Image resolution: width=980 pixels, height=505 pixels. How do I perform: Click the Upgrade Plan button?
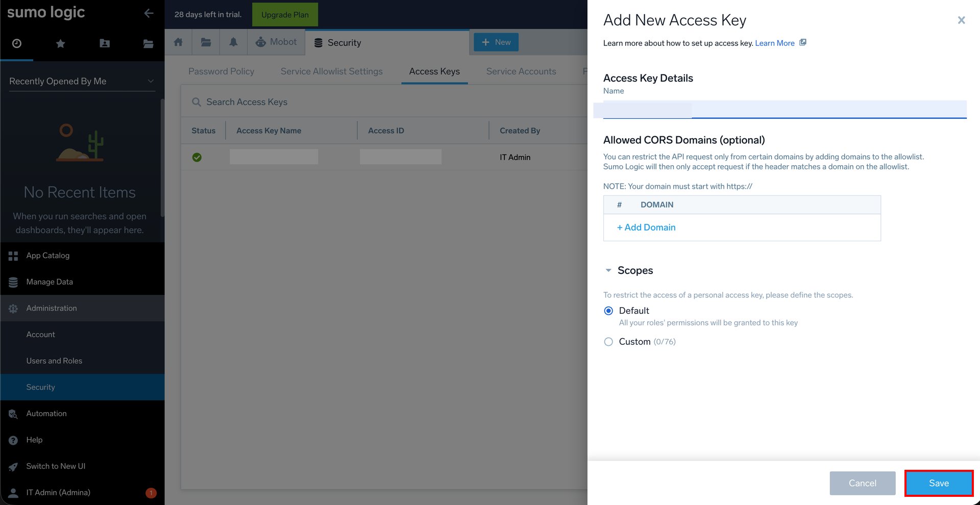coord(285,14)
